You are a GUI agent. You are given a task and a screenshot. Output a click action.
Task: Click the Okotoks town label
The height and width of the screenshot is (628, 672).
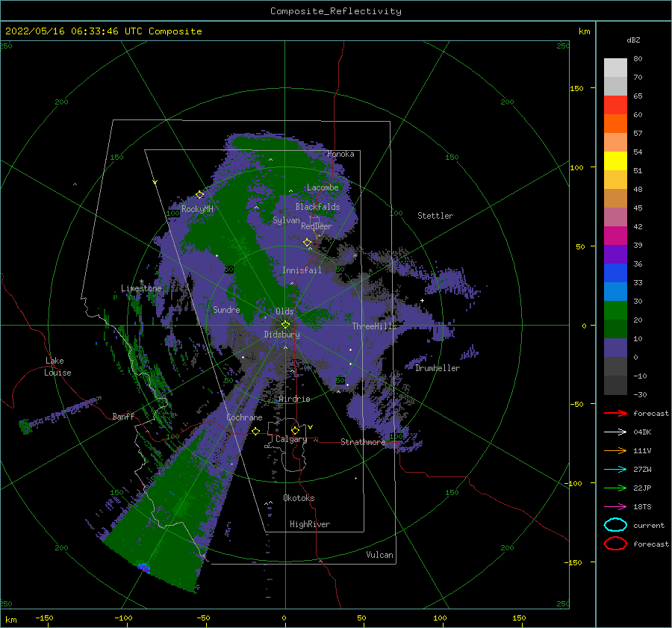pyautogui.click(x=299, y=498)
